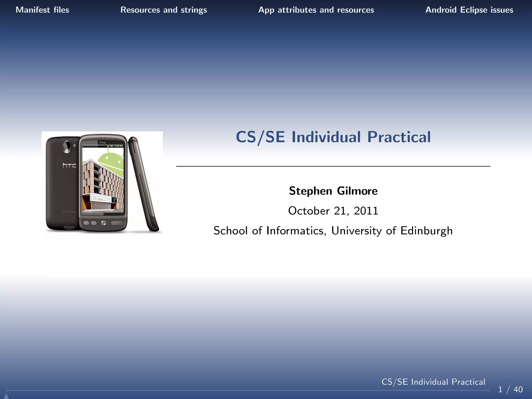The width and height of the screenshot is (532, 399).
Task: Click the main title CS/SE Individual Practical
Action: coord(333,137)
